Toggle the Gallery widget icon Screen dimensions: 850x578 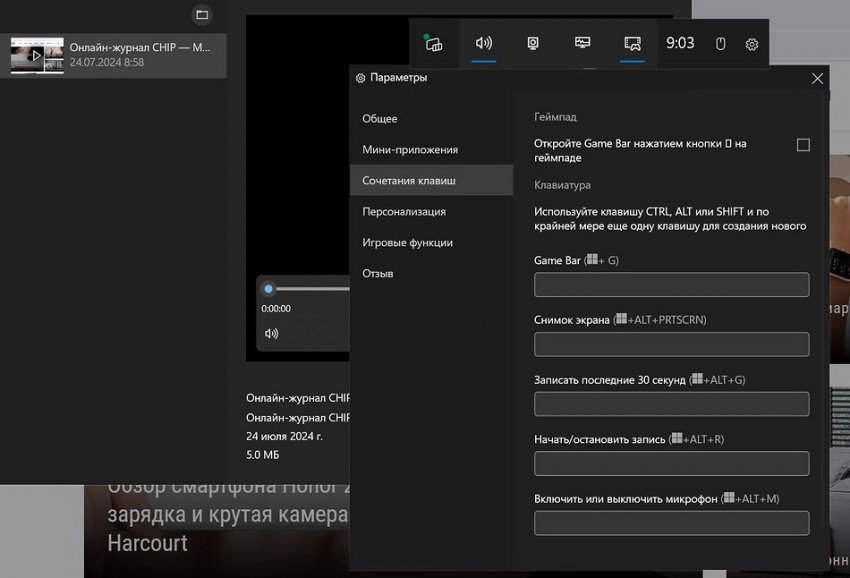click(x=632, y=43)
